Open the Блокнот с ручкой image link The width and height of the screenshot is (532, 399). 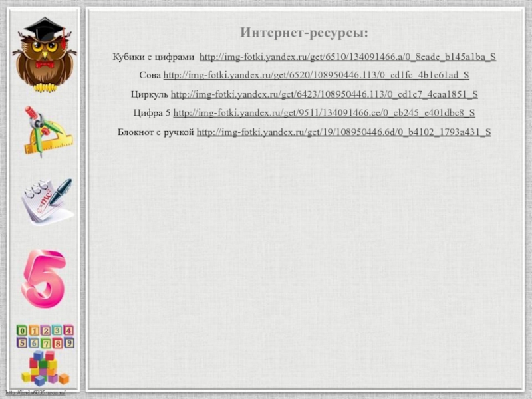click(344, 132)
